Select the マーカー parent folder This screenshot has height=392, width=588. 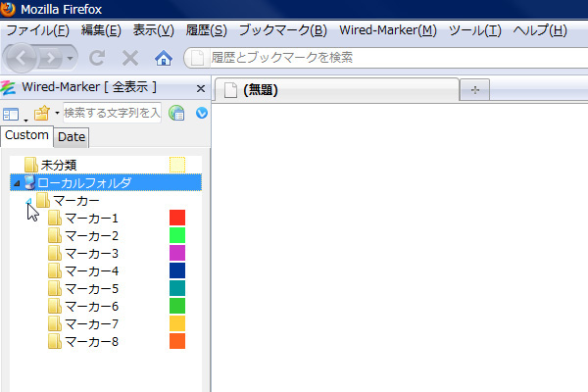coord(68,201)
